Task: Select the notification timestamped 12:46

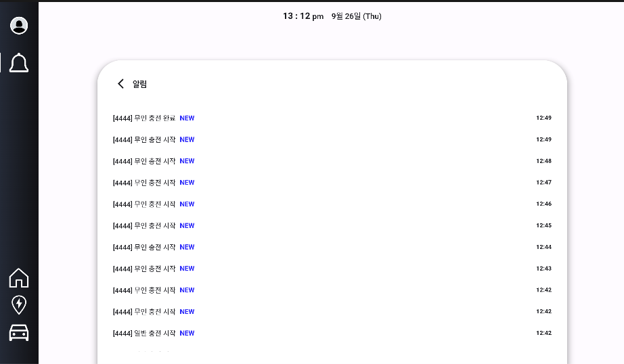Action: click(144, 204)
